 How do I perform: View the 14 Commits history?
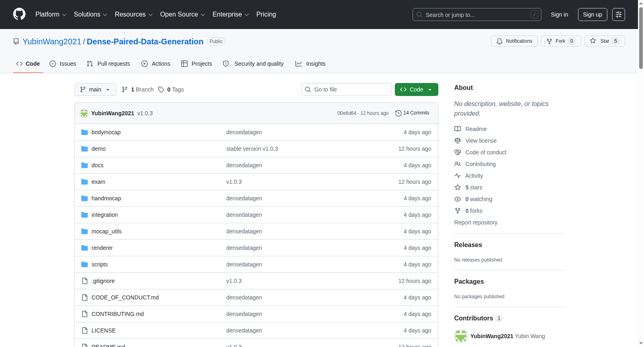tap(412, 113)
